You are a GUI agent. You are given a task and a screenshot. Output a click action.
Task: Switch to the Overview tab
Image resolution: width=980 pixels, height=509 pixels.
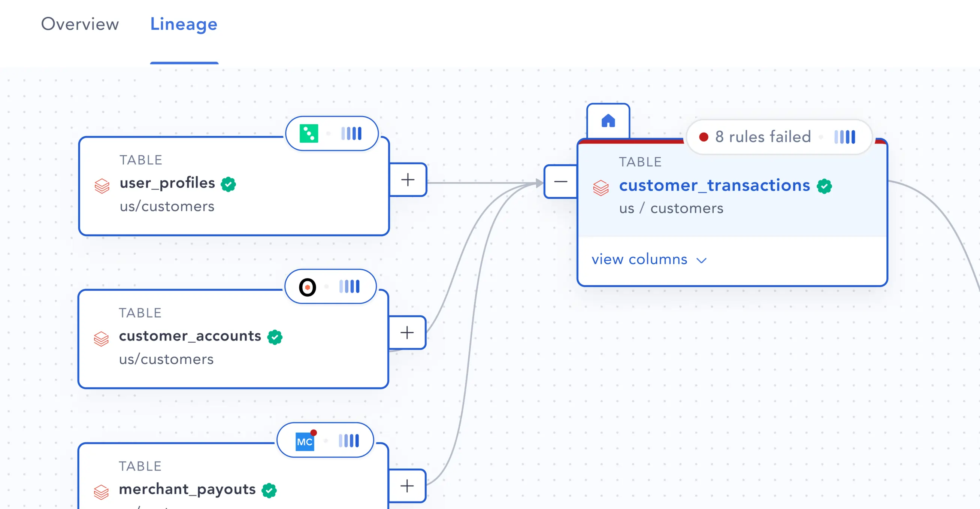[x=80, y=24]
